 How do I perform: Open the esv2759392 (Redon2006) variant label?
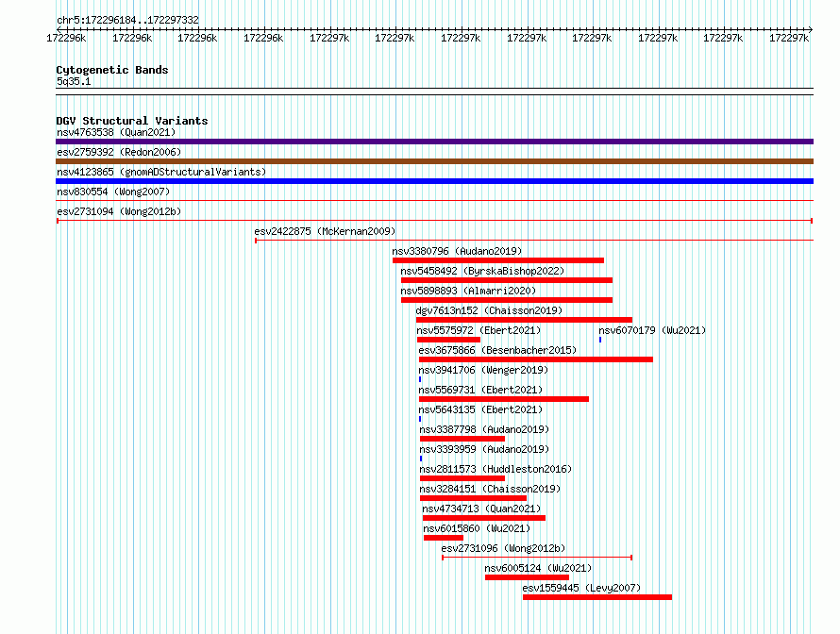(x=119, y=152)
